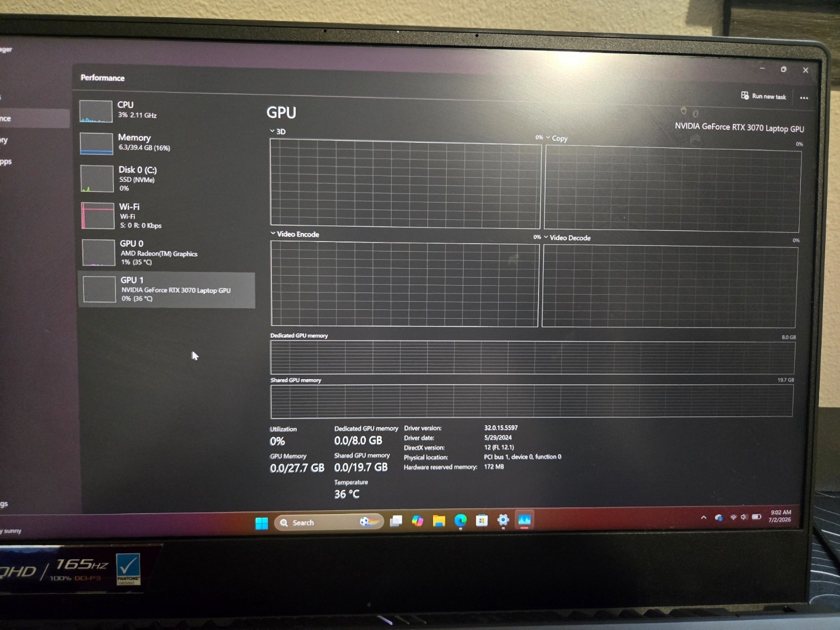Click the Task Manager taskbar icon
This screenshot has width=840, height=630.
pyautogui.click(x=524, y=520)
